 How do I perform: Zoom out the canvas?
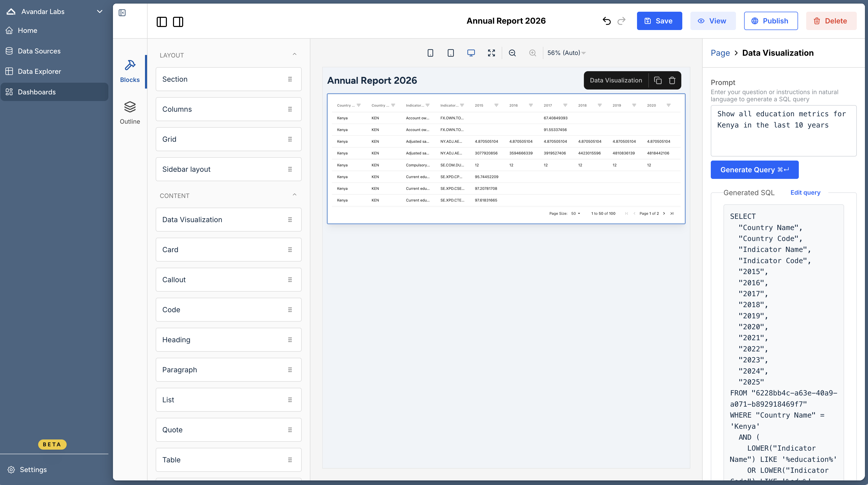click(512, 53)
